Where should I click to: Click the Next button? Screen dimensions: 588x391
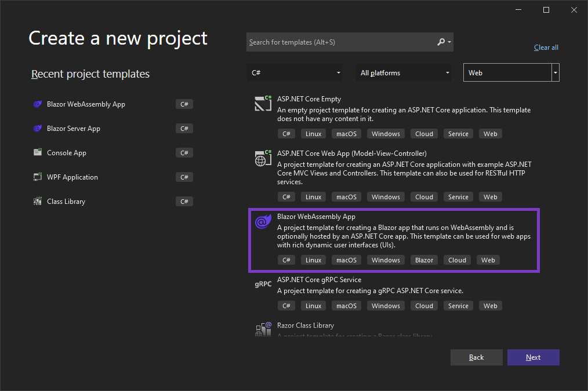click(x=533, y=357)
